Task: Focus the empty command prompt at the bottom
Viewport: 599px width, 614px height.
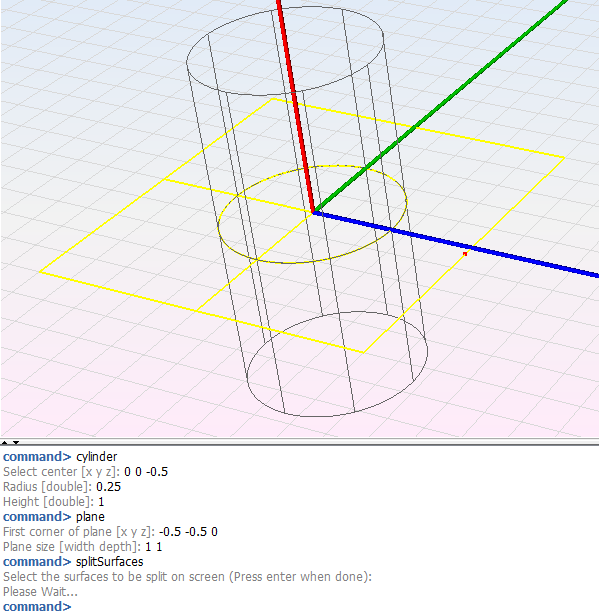Action: (300, 607)
